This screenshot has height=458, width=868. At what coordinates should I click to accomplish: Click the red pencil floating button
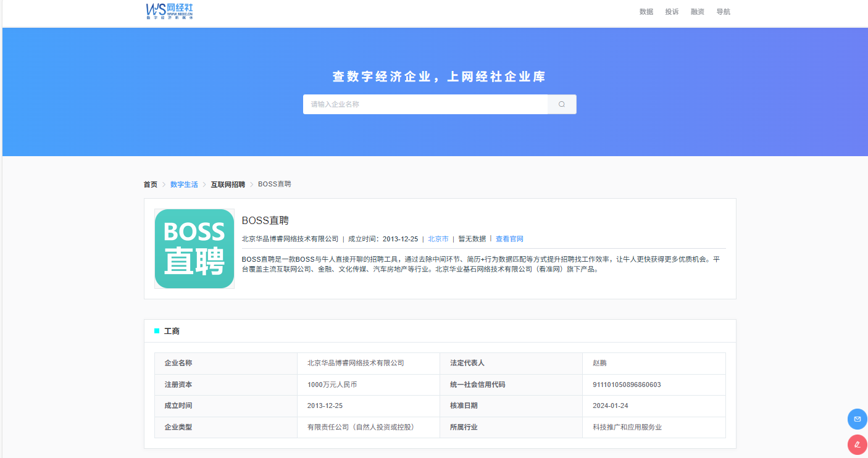(x=858, y=444)
